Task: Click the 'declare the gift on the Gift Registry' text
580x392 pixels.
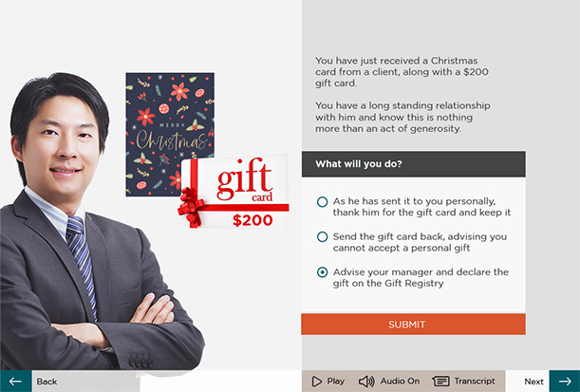Action: [x=421, y=278]
